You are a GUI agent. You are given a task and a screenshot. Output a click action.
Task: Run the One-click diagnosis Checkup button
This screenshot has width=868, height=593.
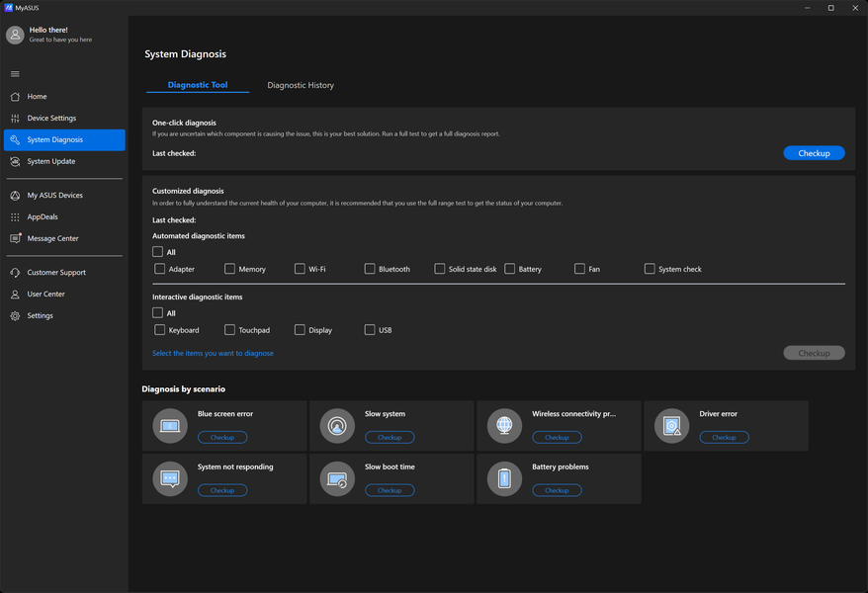pos(814,153)
